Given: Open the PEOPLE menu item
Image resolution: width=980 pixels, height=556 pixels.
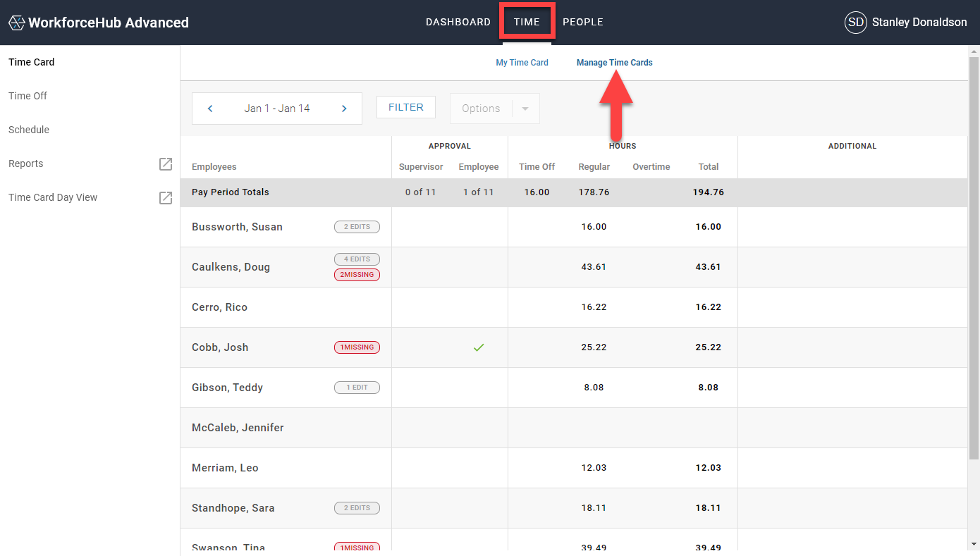Looking at the screenshot, I should click(583, 22).
